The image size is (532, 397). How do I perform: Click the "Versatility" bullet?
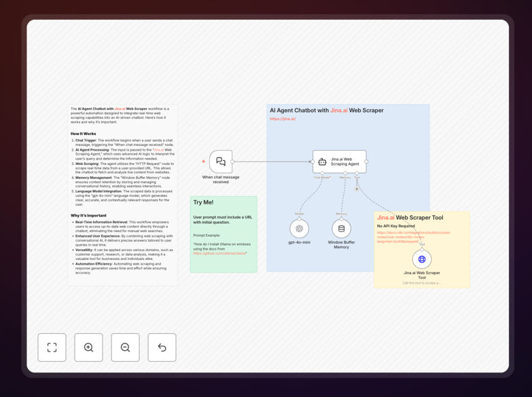(x=124, y=254)
